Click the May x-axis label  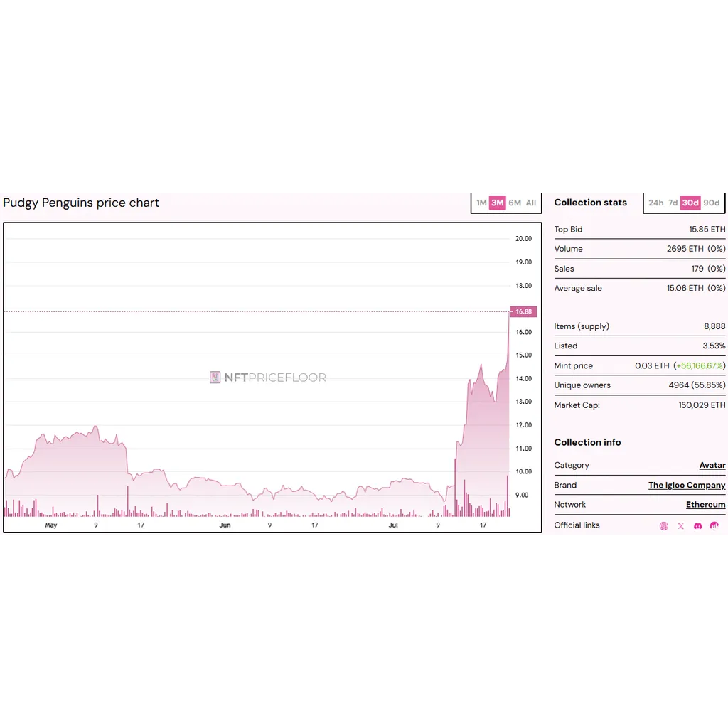51,525
